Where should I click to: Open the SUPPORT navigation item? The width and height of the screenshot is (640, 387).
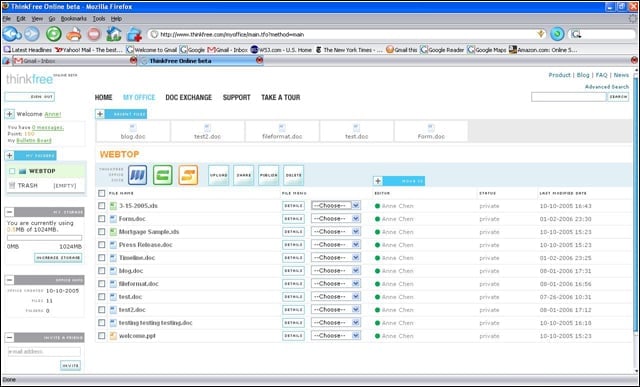pos(236,98)
